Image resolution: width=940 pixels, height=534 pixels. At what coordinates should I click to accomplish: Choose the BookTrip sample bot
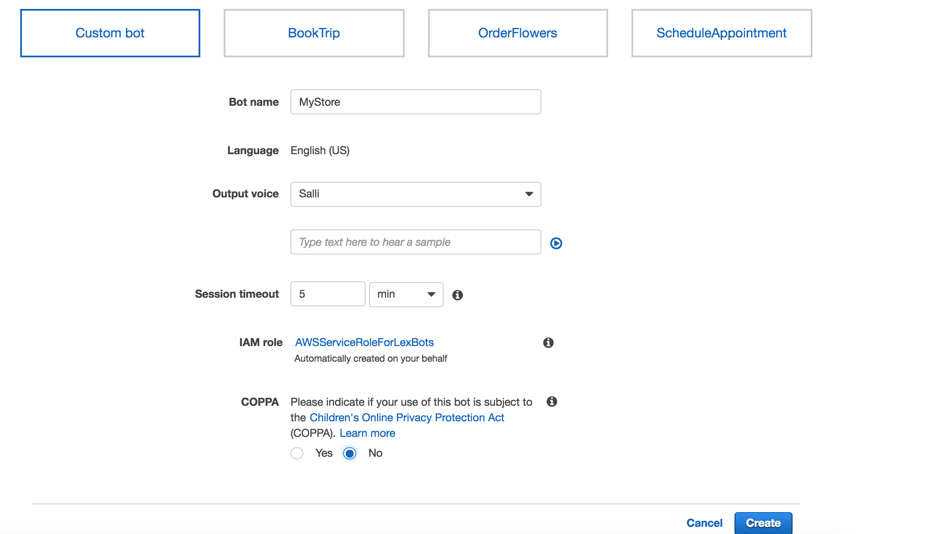pos(314,33)
